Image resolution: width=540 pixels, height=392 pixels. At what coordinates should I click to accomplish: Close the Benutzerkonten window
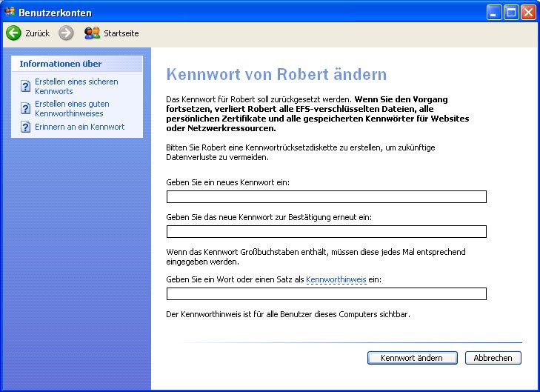[x=527, y=12]
